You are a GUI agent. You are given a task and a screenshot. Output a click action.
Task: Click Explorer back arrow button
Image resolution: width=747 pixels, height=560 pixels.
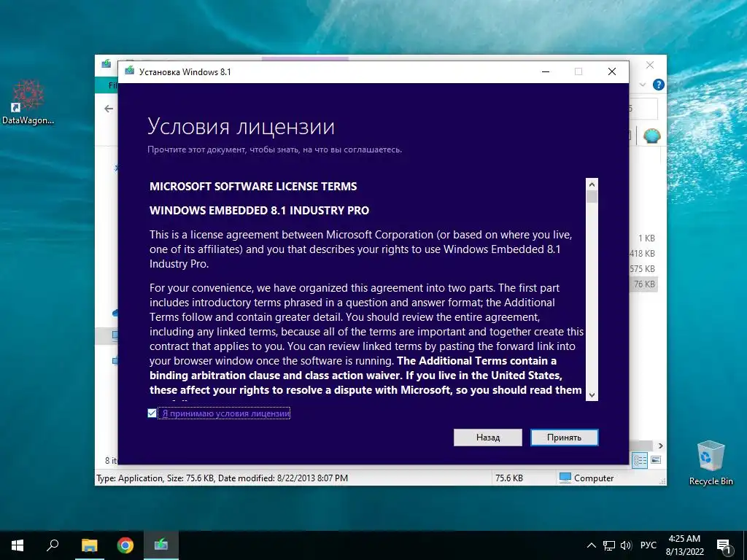(x=109, y=109)
